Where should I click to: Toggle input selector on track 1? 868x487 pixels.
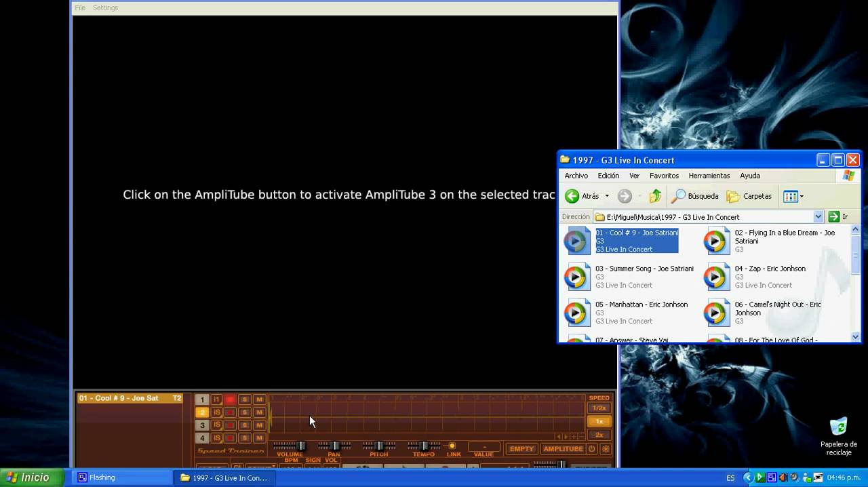point(217,400)
